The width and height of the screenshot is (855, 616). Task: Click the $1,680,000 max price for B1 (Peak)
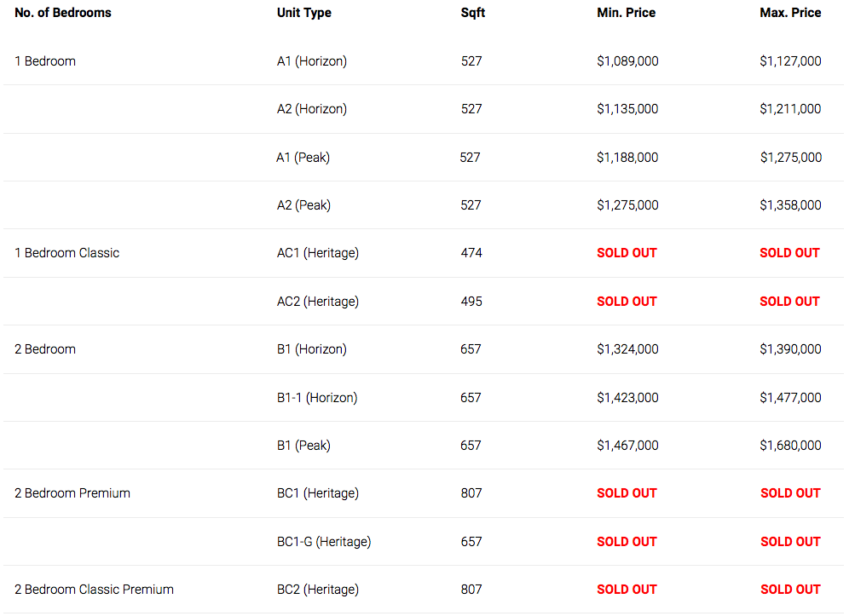click(x=790, y=446)
